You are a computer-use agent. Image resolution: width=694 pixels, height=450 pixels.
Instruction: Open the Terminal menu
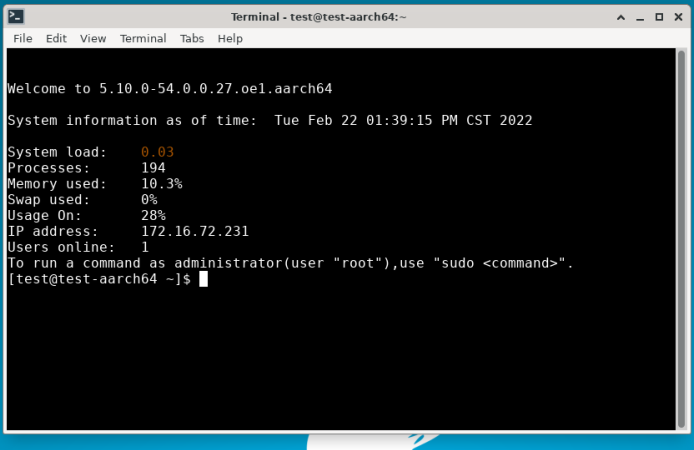[143, 38]
